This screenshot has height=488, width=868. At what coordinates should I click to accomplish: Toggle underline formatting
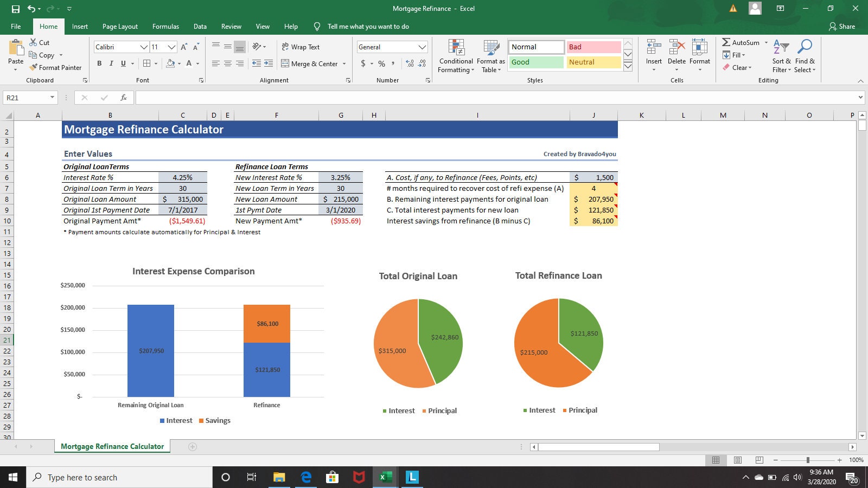(123, 63)
